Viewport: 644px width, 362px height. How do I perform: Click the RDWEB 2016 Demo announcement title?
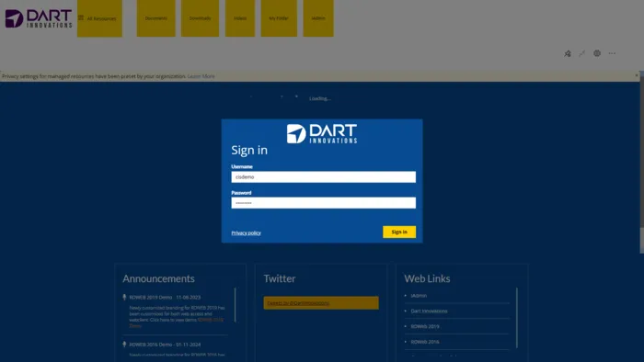click(x=165, y=345)
